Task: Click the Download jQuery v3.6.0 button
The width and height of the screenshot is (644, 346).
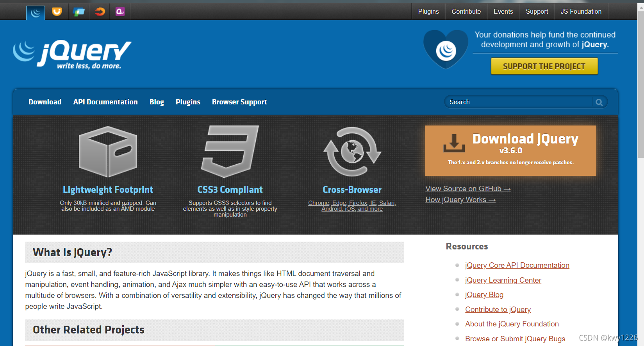Action: click(510, 151)
